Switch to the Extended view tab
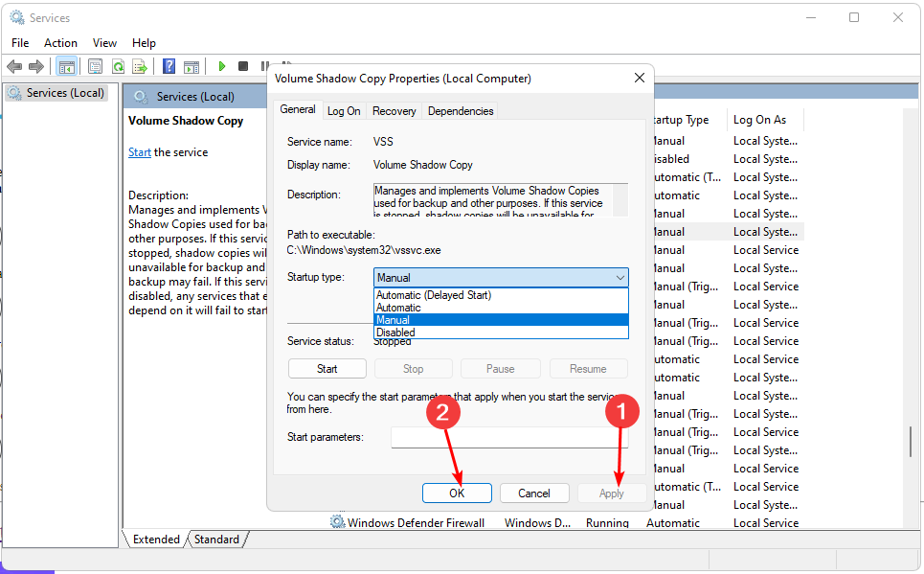This screenshot has height=574, width=924. point(156,540)
